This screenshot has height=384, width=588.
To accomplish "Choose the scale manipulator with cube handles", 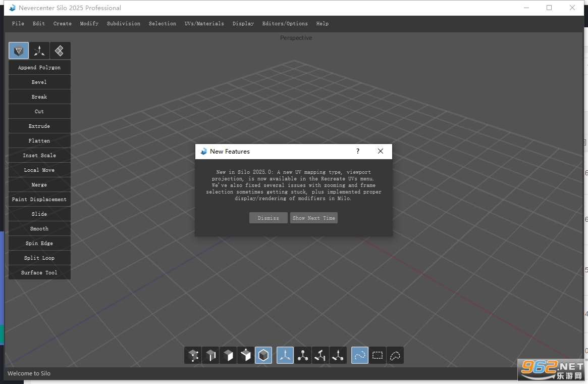I will 303,355.
